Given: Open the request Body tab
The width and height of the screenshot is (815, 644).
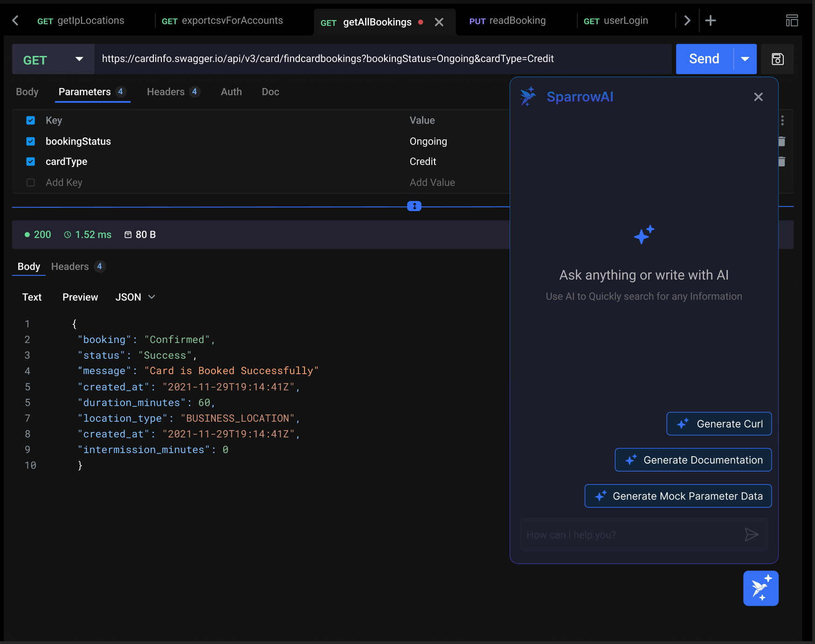Looking at the screenshot, I should click(x=27, y=92).
